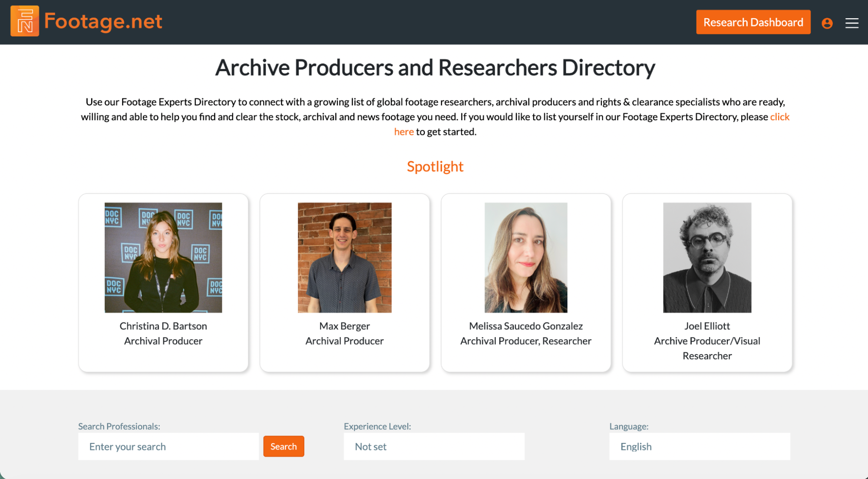Click 'Archival Producer' under Christina D. Bartson

tap(163, 341)
